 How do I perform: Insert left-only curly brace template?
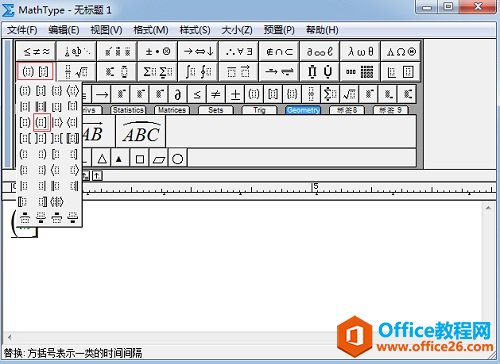tap(25, 170)
